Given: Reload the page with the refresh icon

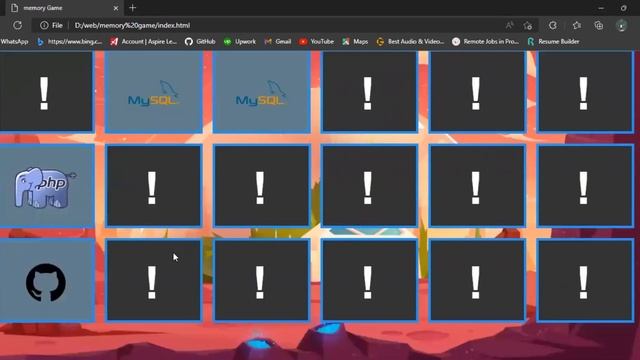Looking at the screenshot, I should point(18,25).
